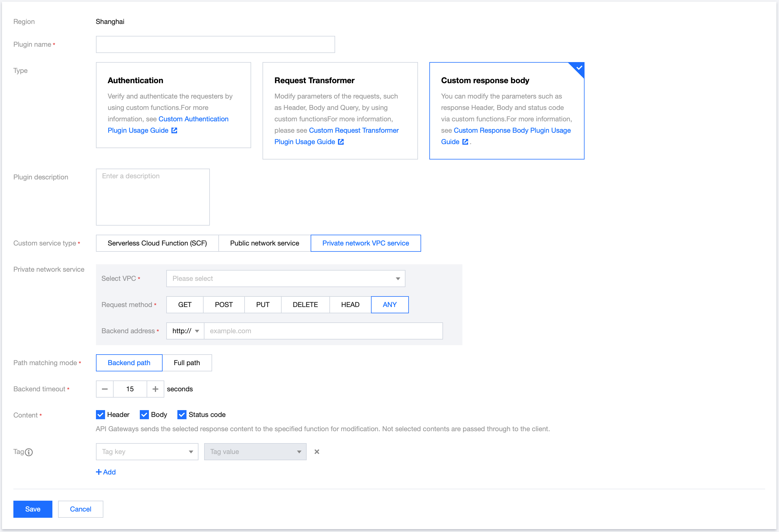779x532 pixels.
Task: Open the http:// protocol dropdown
Action: click(x=185, y=331)
